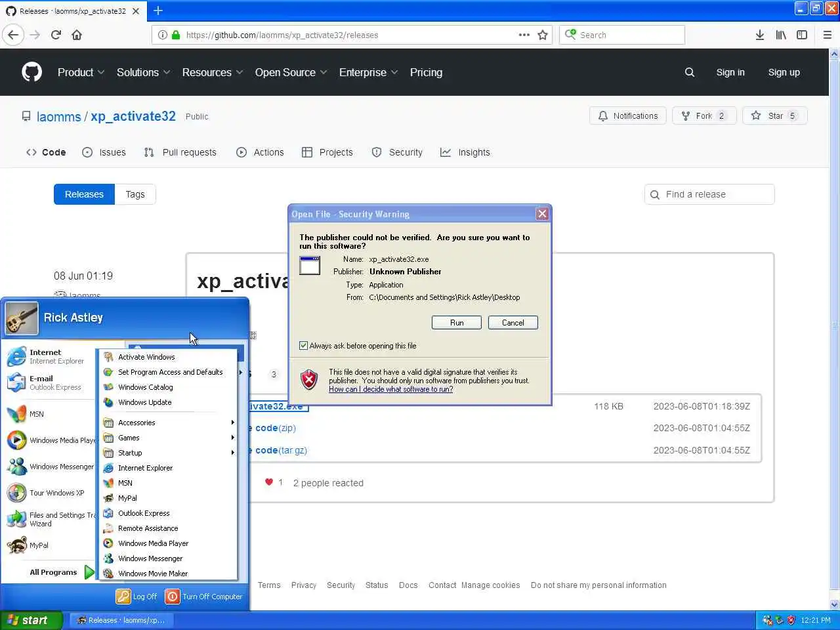Screen dimensions: 840x630
Task: Expand the Enterprise dropdown in GitHub header
Action: 368,72
